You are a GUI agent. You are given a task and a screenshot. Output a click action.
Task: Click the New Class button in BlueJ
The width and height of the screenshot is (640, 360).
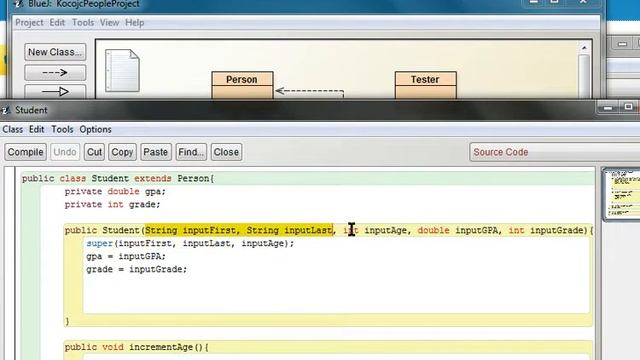[x=55, y=52]
